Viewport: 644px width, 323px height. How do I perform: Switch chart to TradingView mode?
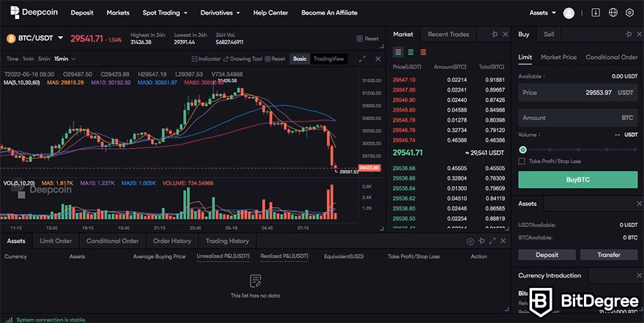(329, 59)
